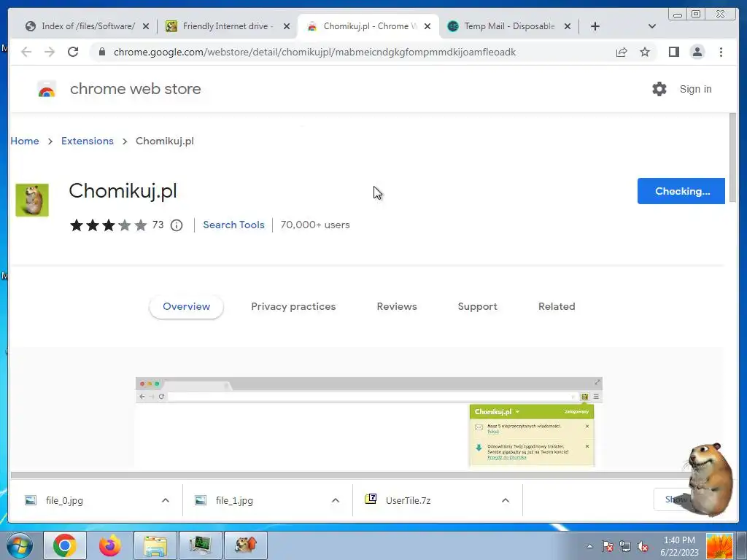Open the Search Tools category link
Viewport: 747px width, 560px height.
tap(233, 225)
